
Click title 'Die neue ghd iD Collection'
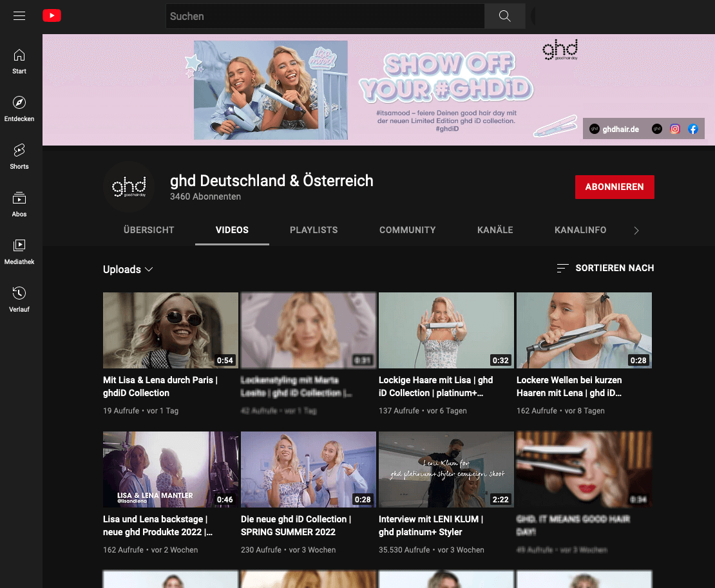(296, 526)
